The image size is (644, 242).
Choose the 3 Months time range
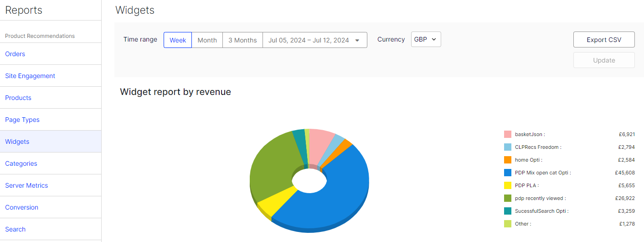242,40
